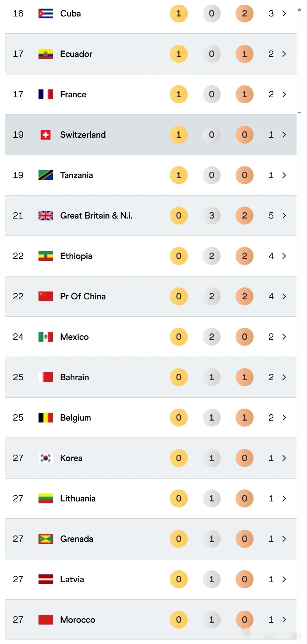Click the scrollbar up arrow

[x=299, y=9]
